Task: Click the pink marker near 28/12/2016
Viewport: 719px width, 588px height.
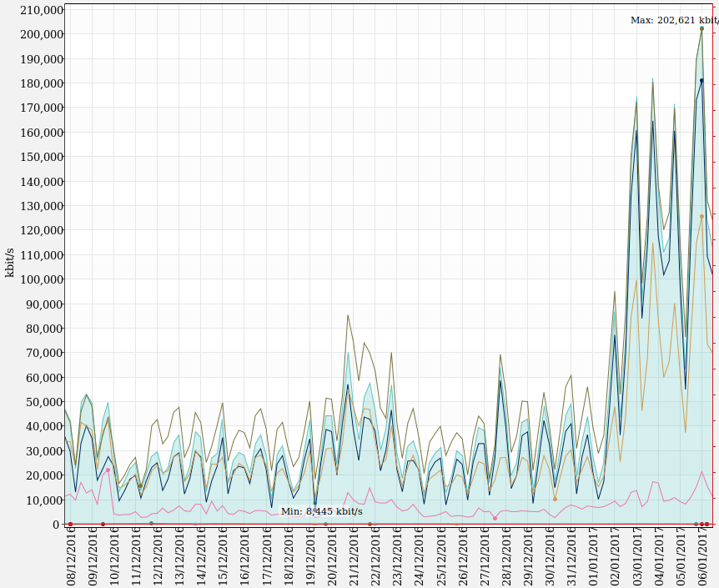Action: click(x=495, y=518)
